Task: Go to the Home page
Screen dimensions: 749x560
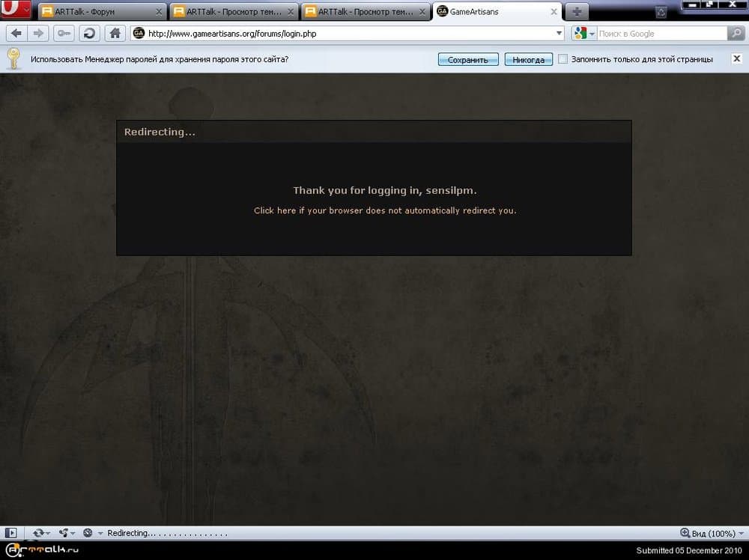Action: [x=115, y=34]
